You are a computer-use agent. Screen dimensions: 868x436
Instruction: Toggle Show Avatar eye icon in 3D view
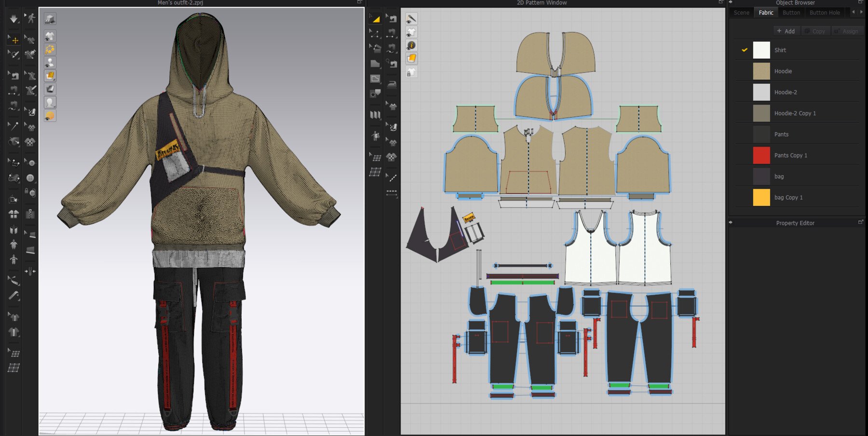click(x=50, y=62)
